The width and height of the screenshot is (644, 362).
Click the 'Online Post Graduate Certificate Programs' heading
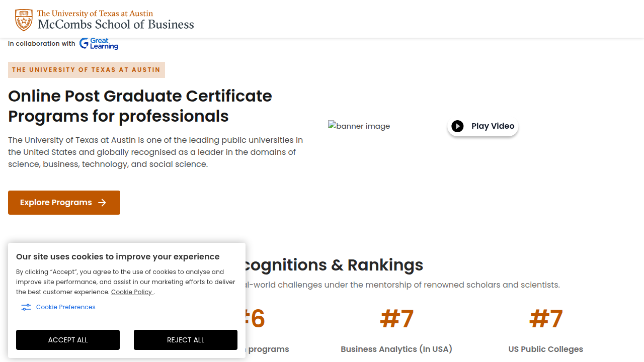[x=140, y=106]
